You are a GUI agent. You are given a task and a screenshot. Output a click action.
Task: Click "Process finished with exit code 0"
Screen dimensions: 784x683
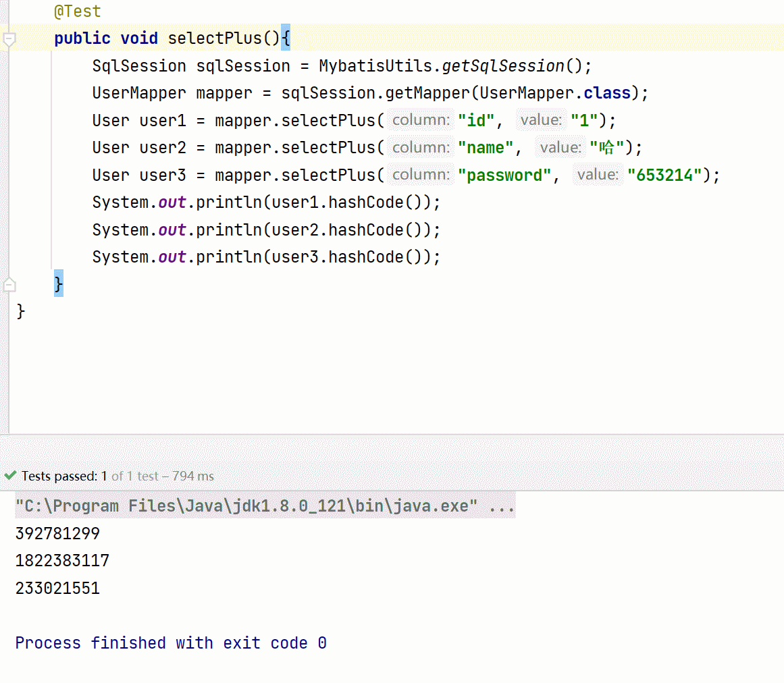171,643
